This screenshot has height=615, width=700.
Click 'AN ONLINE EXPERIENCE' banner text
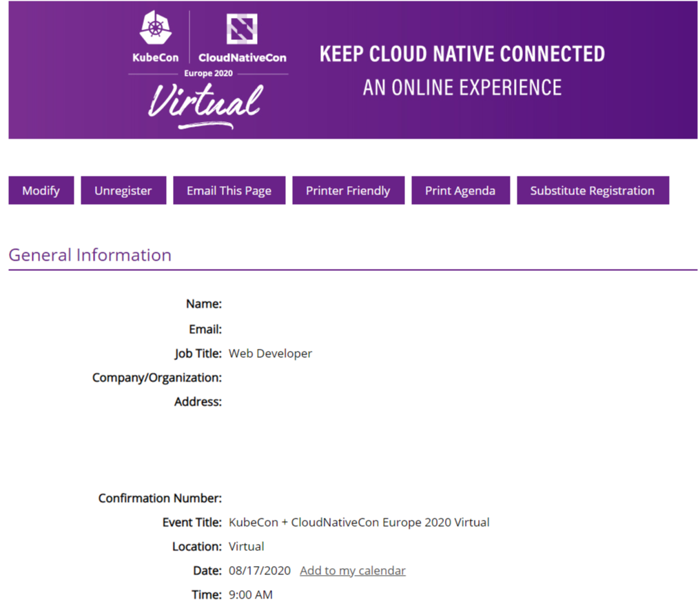click(x=462, y=88)
